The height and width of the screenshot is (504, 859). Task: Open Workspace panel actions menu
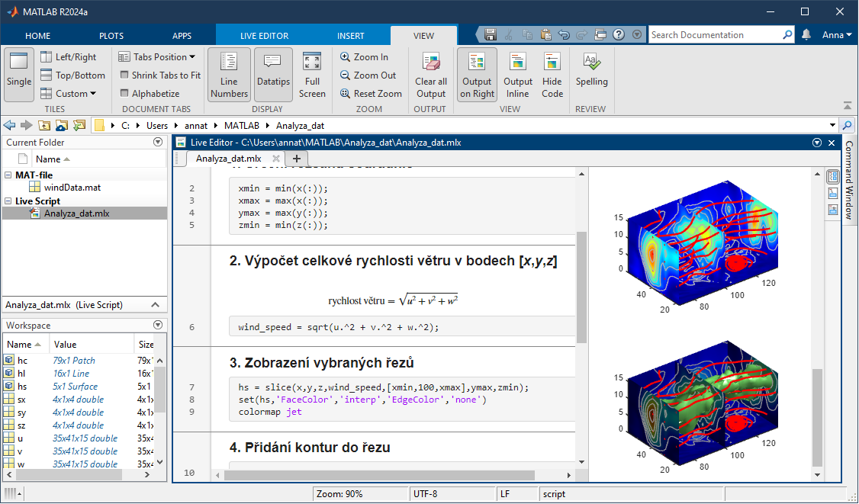pyautogui.click(x=159, y=325)
